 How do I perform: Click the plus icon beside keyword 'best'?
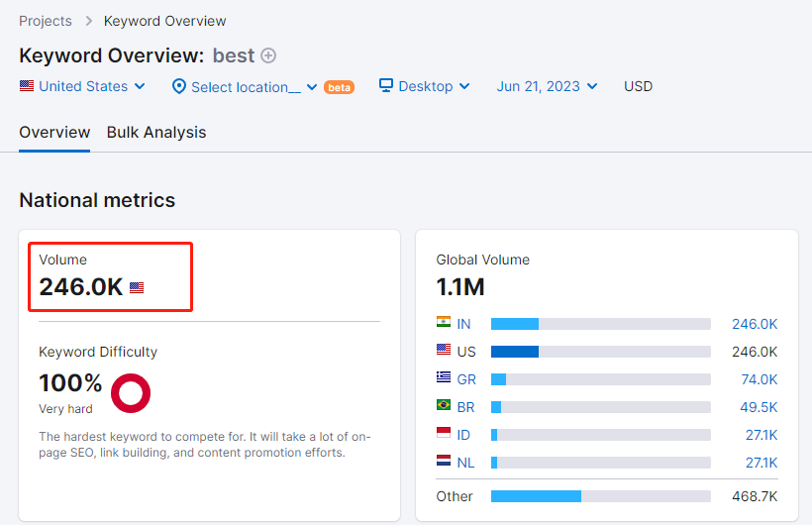pyautogui.click(x=268, y=56)
